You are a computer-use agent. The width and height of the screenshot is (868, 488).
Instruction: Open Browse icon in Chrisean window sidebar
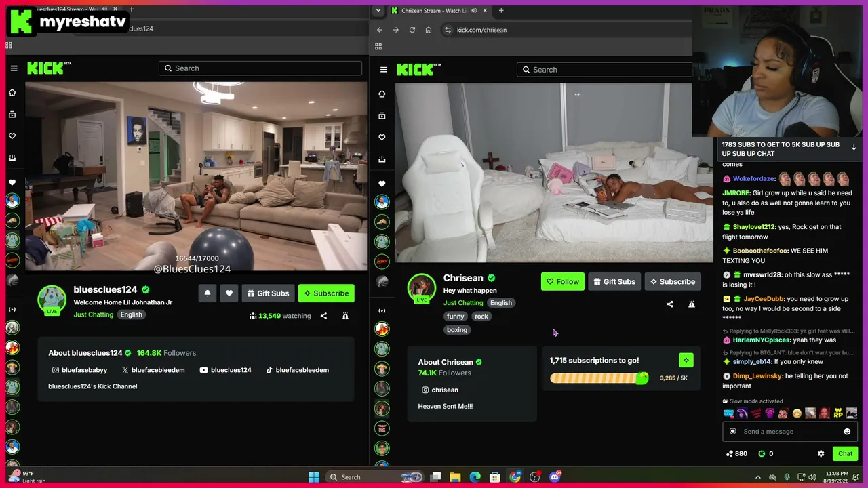click(382, 116)
